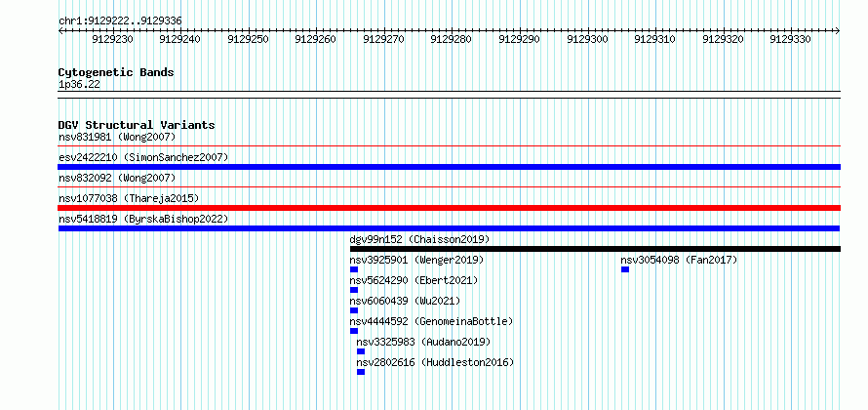The width and height of the screenshot is (868, 410).
Task: Open variant nsv832092 (Wong2007) label
Action: tap(117, 178)
